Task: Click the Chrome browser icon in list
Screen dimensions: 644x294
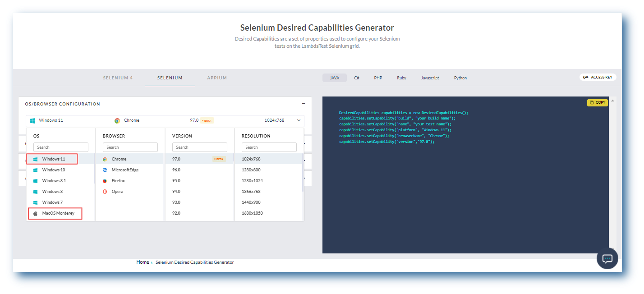Action: (x=105, y=159)
